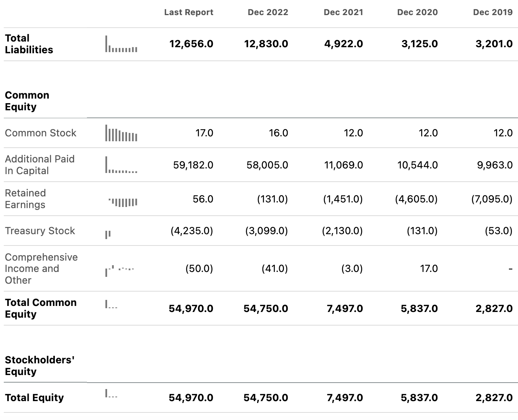Open the Total Equity sparkline chart
The width and height of the screenshot is (518, 420).
pos(111,394)
